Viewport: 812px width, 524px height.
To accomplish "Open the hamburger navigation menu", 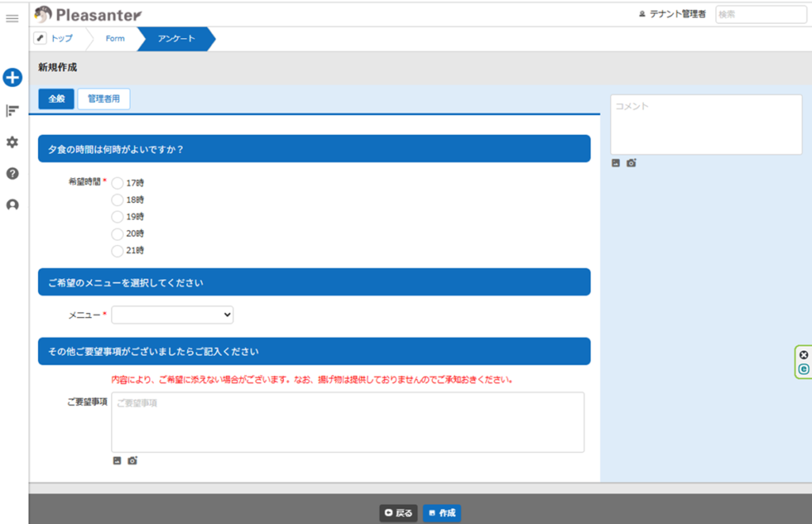I will coord(12,18).
